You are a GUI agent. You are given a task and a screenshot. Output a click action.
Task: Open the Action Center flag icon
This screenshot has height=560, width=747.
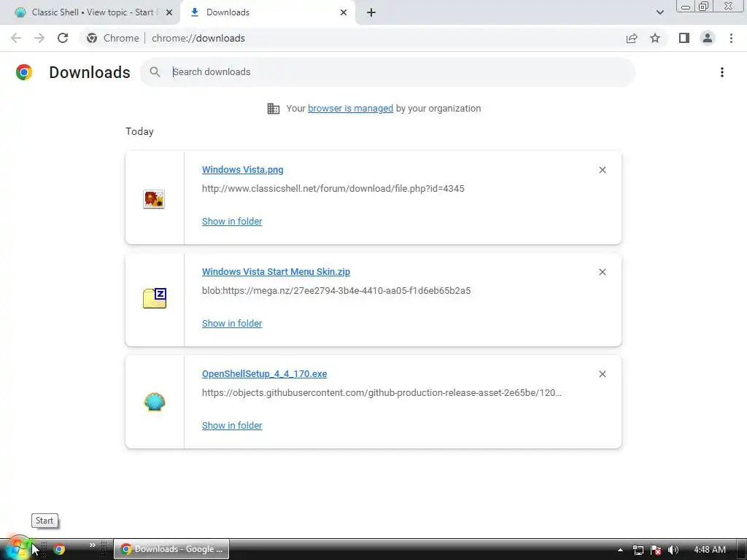click(656, 550)
